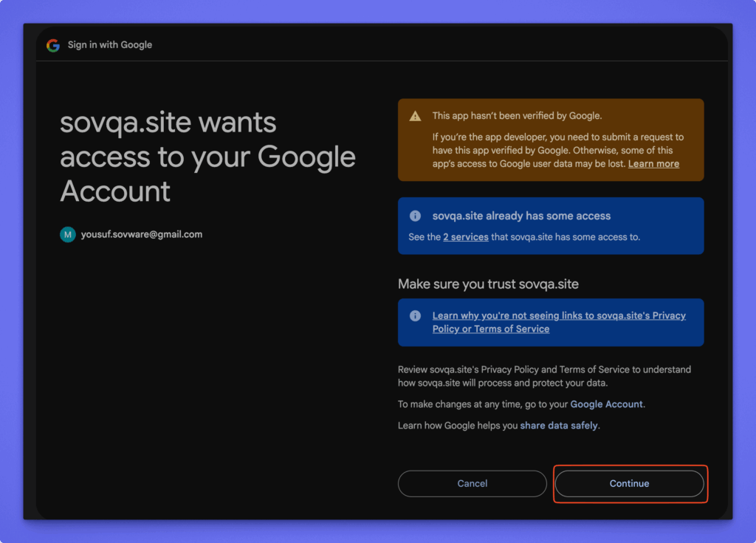This screenshot has height=543, width=756.
Task: Click the warning triangle icon in orange banner
Action: (416, 116)
